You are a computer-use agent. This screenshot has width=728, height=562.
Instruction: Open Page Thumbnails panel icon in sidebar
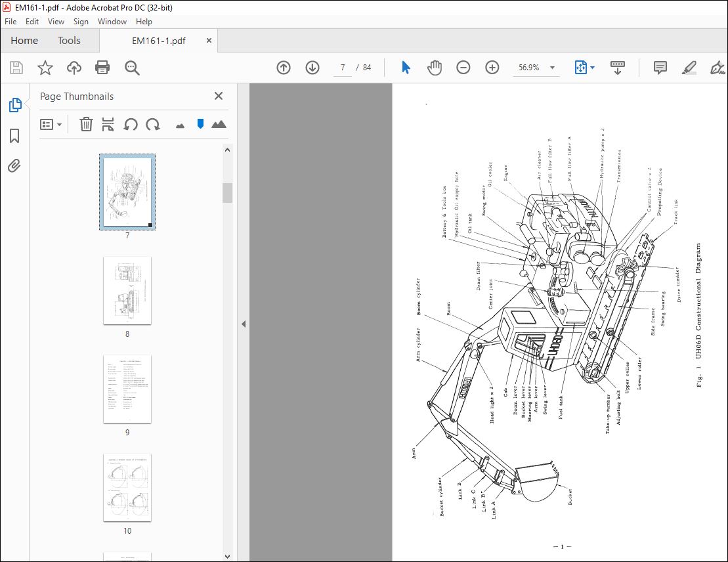coord(15,105)
